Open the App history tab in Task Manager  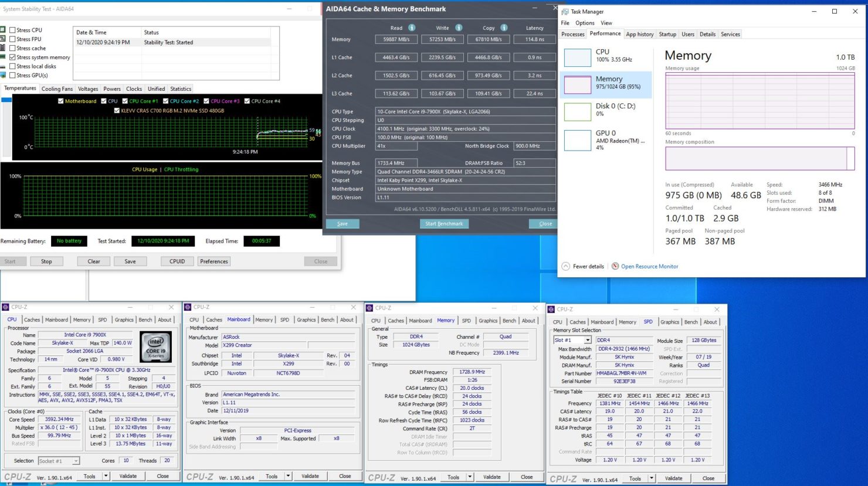(x=639, y=34)
